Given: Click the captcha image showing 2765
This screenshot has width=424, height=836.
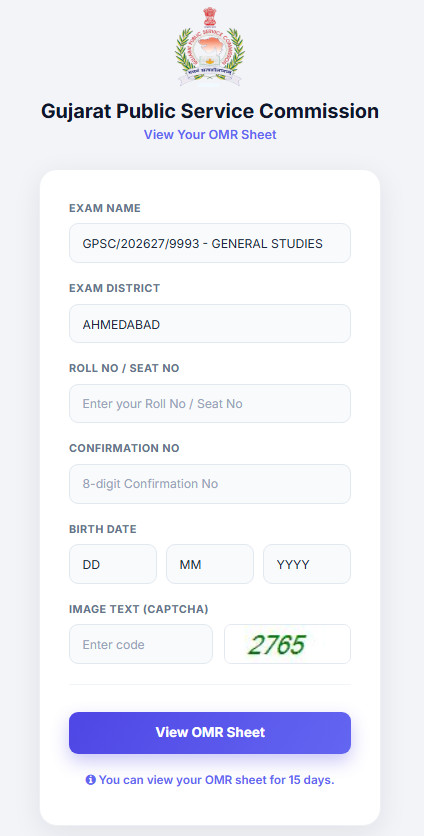Looking at the screenshot, I should coord(287,644).
